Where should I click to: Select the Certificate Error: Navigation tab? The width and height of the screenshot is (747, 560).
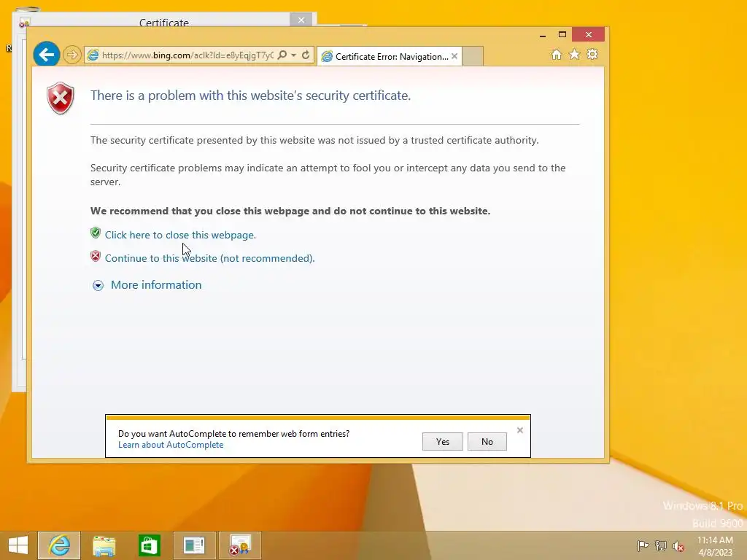pos(391,56)
